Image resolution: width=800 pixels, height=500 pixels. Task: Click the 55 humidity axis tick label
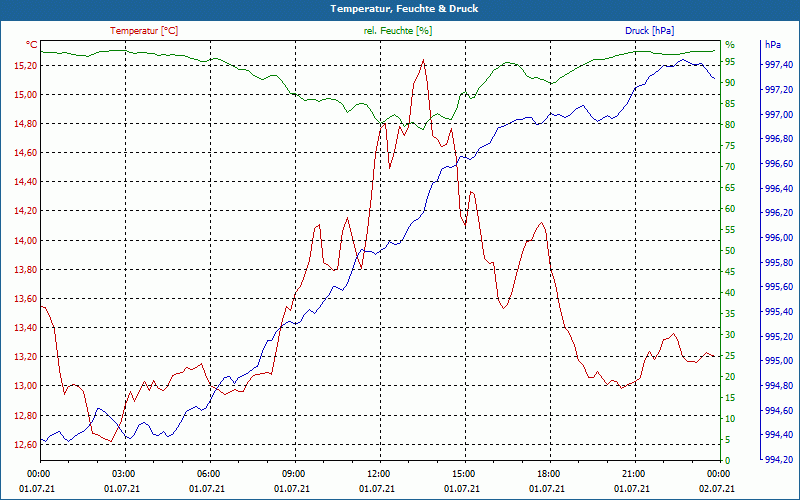[x=730, y=230]
